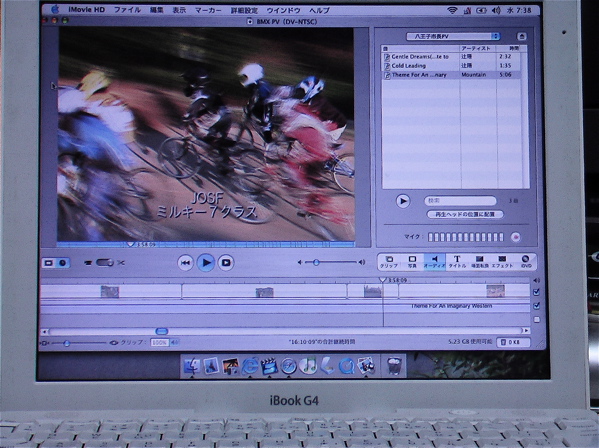
Task: Uncheck the first audio track checkbox
Action: (536, 306)
